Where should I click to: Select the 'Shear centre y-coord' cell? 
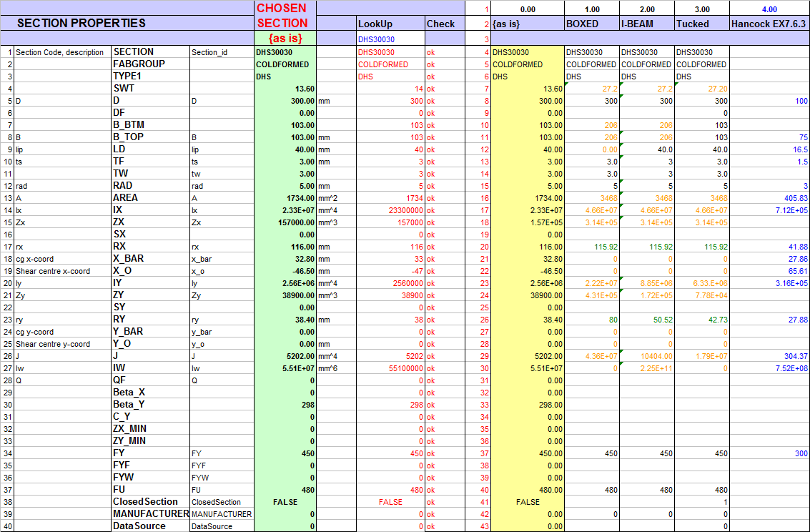[63, 344]
